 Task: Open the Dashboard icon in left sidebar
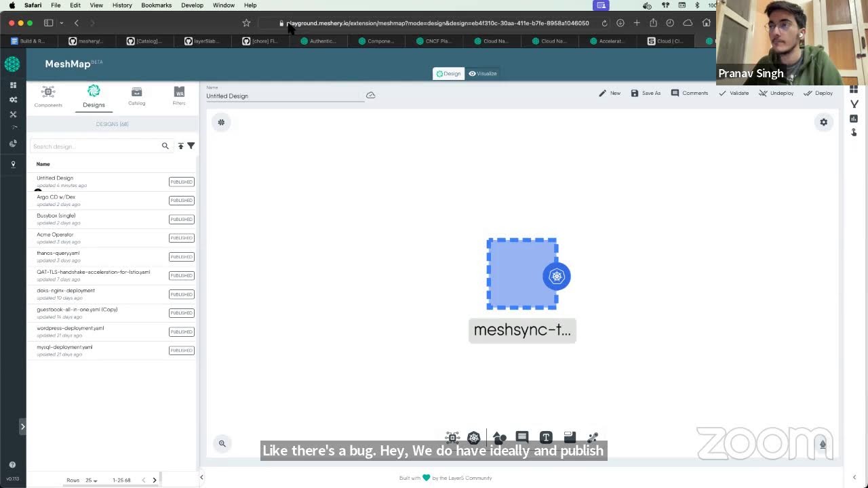(13, 85)
